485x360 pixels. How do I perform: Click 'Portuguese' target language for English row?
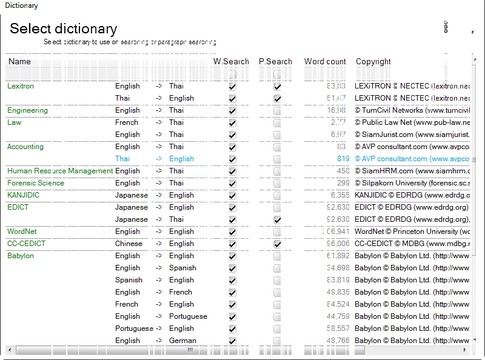(x=188, y=316)
